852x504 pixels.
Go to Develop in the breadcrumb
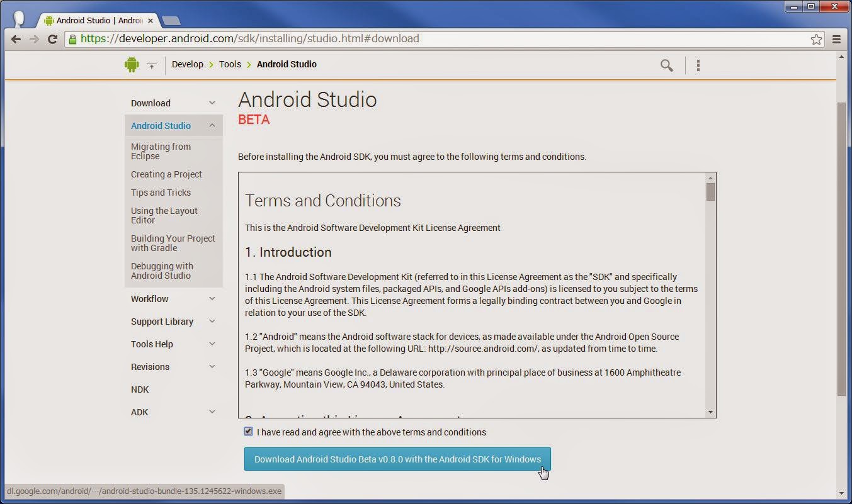coord(188,64)
